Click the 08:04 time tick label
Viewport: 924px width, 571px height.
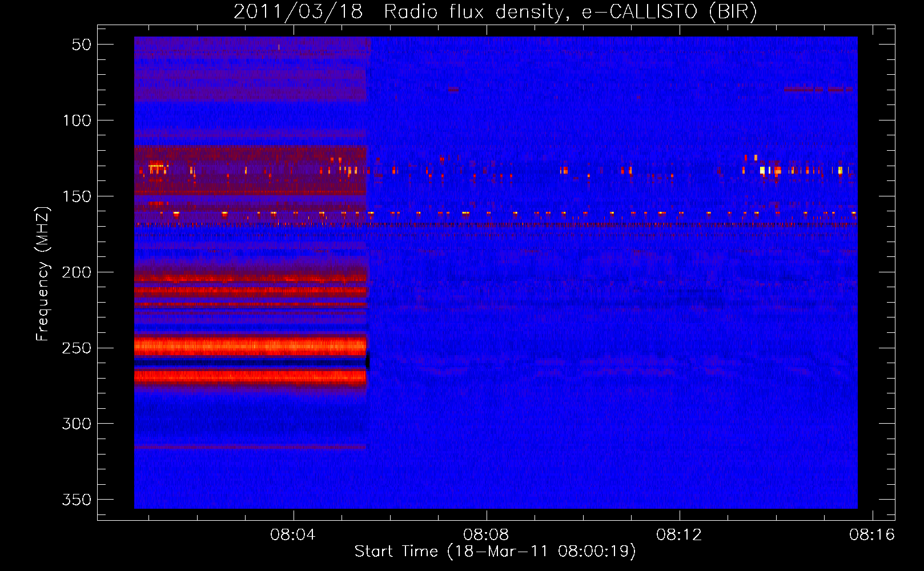click(293, 535)
